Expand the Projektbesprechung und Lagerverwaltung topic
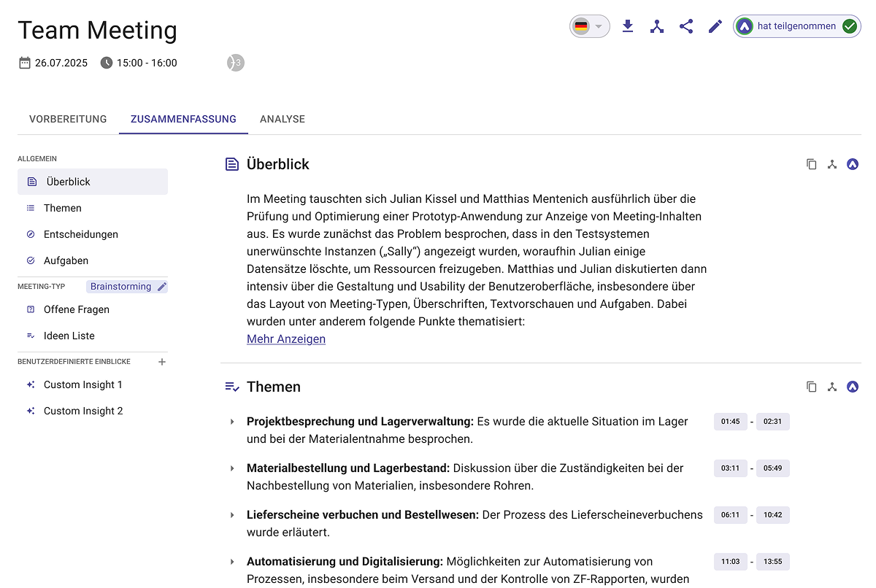 coord(232,422)
